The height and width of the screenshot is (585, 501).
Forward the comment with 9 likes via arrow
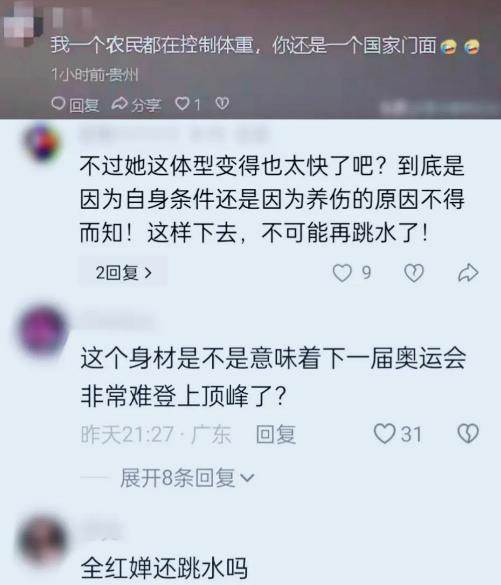pos(468,273)
